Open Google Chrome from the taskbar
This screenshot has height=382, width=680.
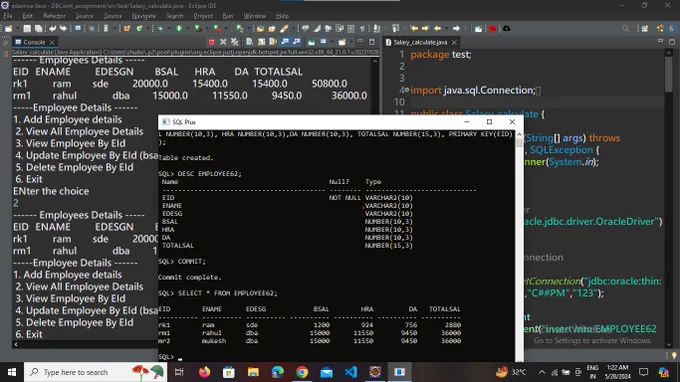(x=302, y=372)
